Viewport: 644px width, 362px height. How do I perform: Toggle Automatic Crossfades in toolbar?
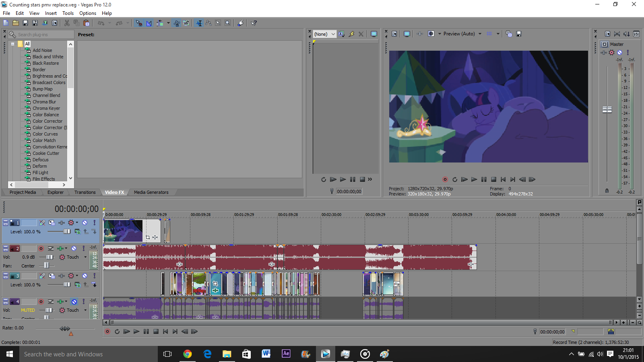coord(149,23)
